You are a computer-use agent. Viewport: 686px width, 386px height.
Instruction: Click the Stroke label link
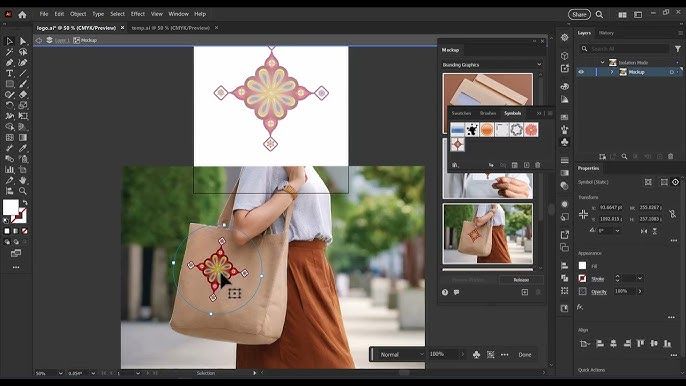point(598,279)
